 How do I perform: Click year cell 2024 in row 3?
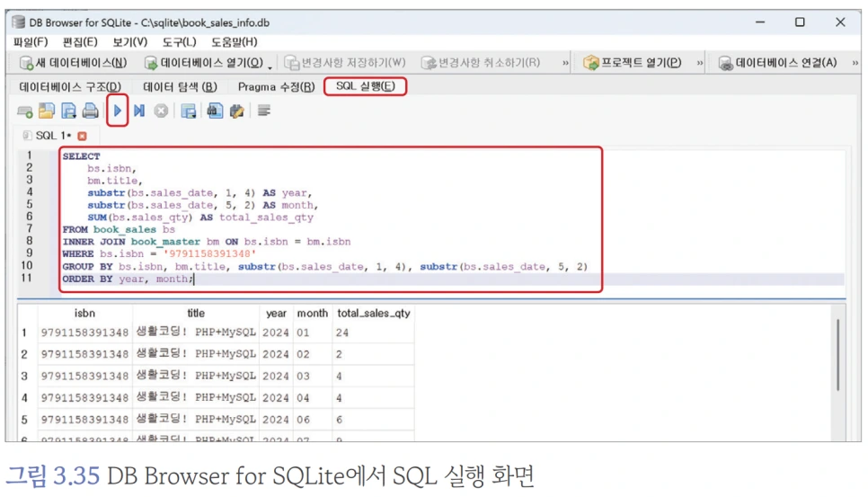(276, 377)
